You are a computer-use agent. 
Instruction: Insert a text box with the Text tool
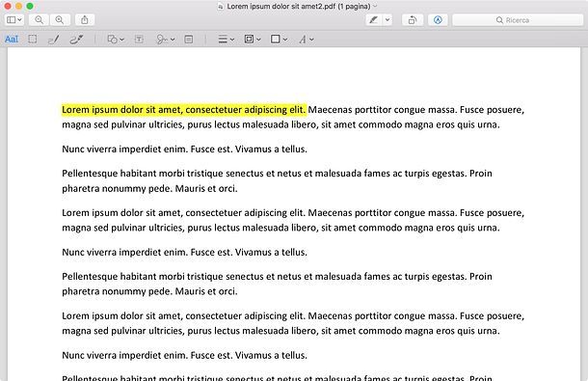[139, 39]
